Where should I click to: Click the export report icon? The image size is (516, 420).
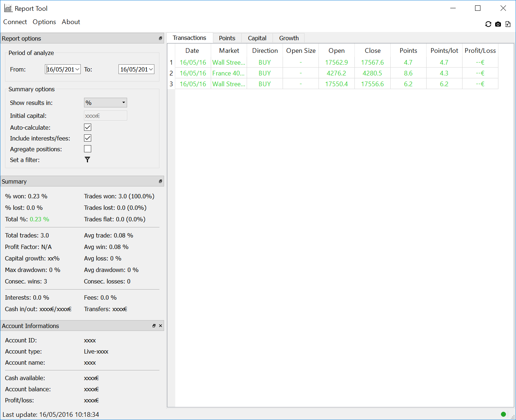pos(508,24)
